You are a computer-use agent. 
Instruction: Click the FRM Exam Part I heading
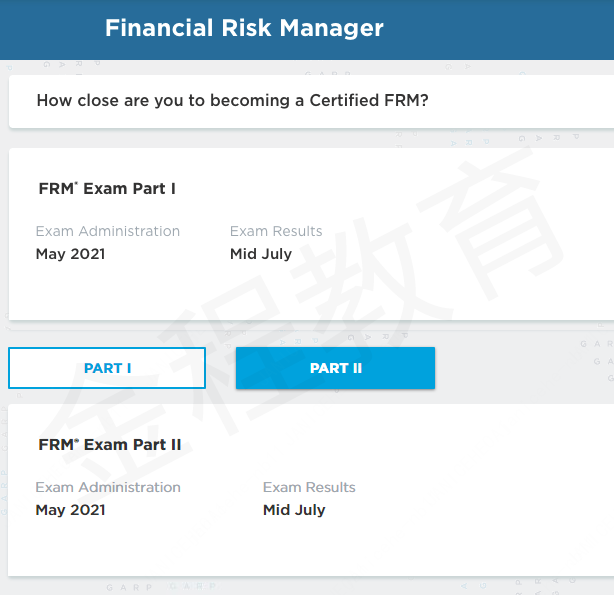click(x=107, y=188)
